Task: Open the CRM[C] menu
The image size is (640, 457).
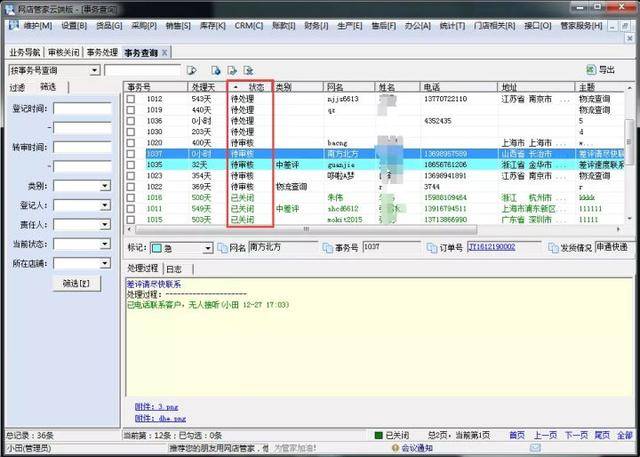Action: click(x=249, y=26)
